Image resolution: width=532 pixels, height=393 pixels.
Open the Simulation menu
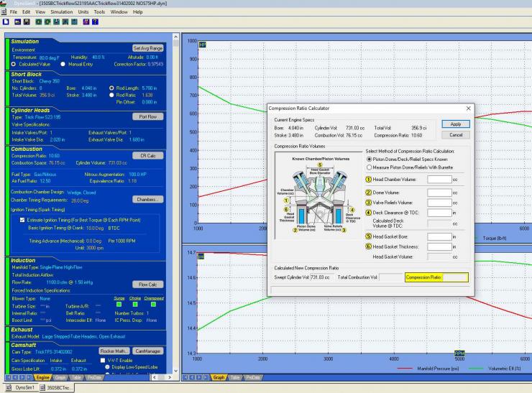tap(61, 12)
